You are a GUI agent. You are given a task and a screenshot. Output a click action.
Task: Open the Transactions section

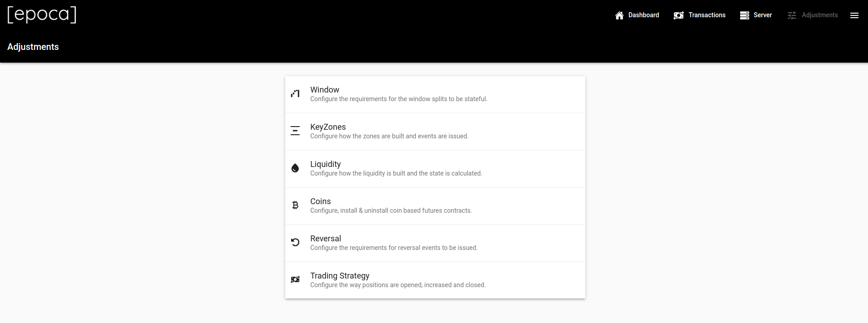click(x=707, y=15)
